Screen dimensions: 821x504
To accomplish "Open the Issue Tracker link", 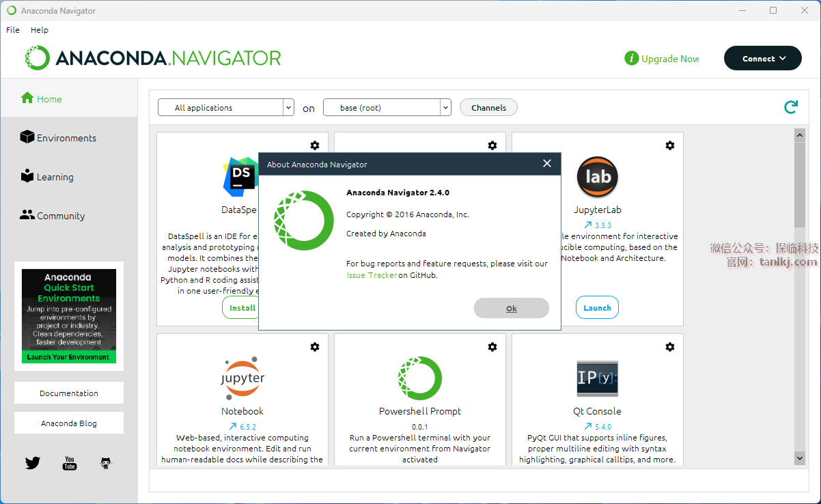I will (372, 275).
